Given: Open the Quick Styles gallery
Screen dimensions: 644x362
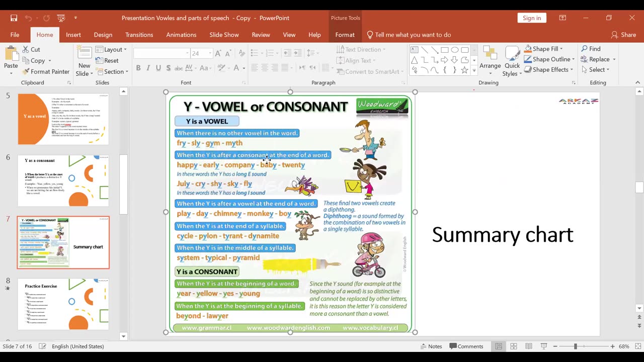Looking at the screenshot, I should point(512,61).
